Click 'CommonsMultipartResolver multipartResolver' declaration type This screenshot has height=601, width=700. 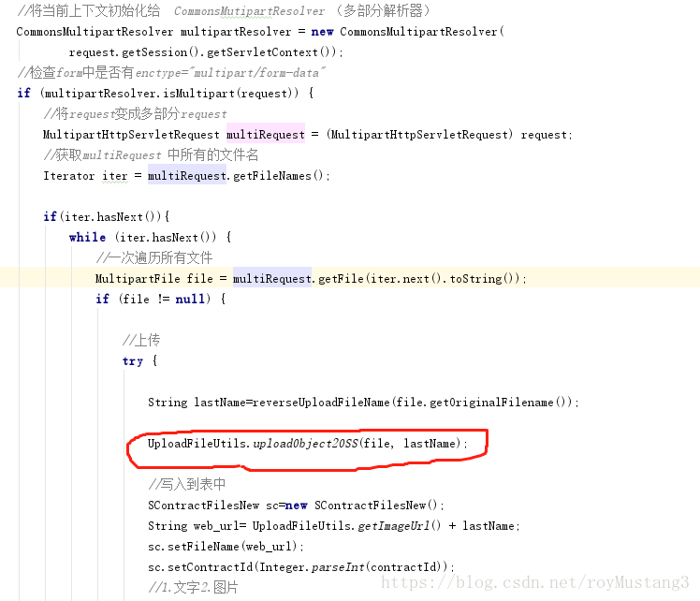(95, 32)
